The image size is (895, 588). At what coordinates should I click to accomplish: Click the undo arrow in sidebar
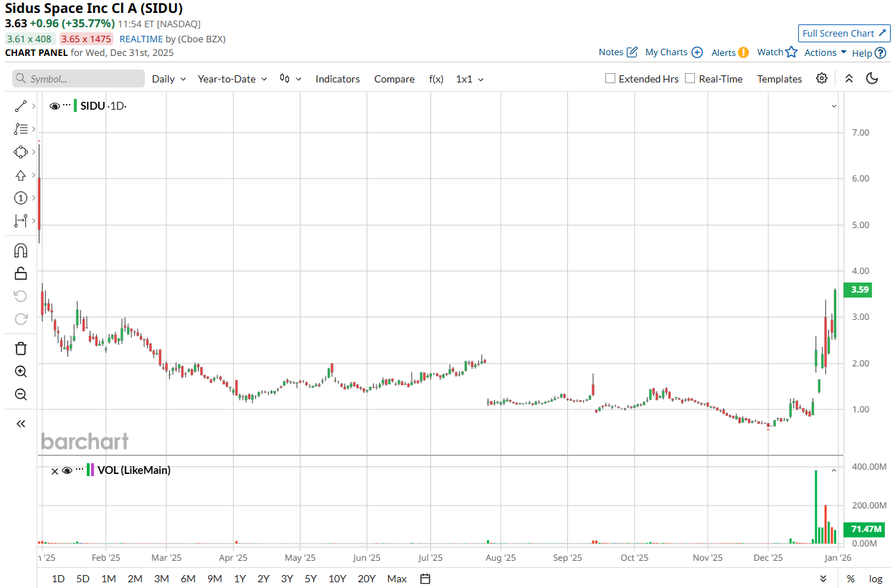(x=21, y=296)
